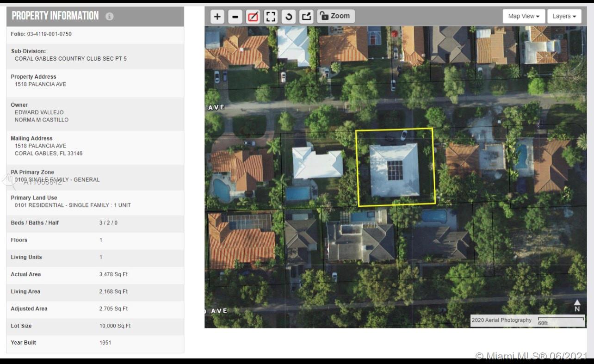Screen dimensions: 594x364
Task: Click owner name Edward Vallejo
Action: 39,112
